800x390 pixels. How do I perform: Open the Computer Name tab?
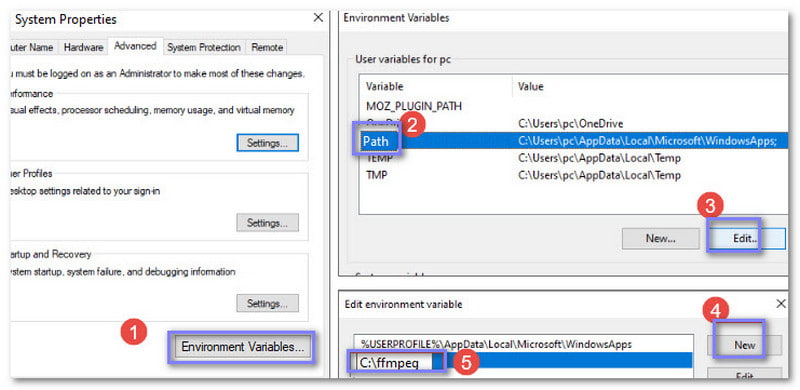pos(34,47)
